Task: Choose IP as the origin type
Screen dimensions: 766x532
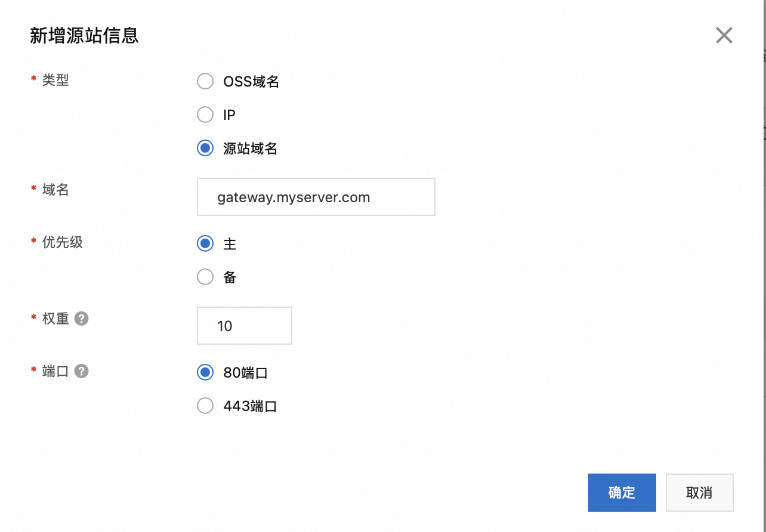Action: coord(205,115)
